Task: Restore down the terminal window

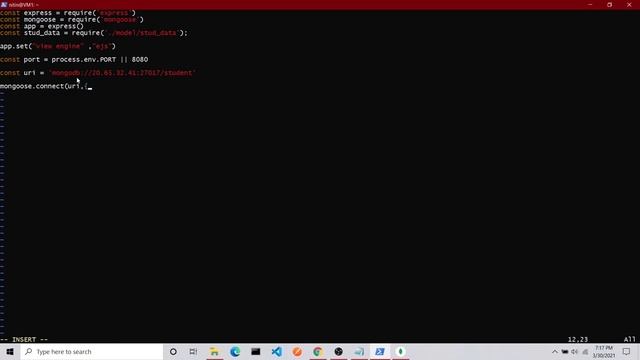Action: [610, 4]
